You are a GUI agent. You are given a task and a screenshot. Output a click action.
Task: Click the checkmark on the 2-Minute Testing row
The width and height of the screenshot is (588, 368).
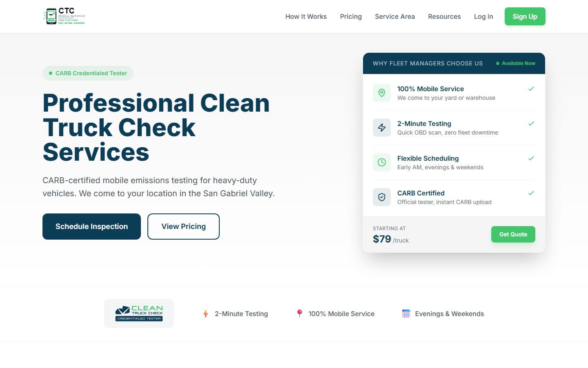pos(531,123)
